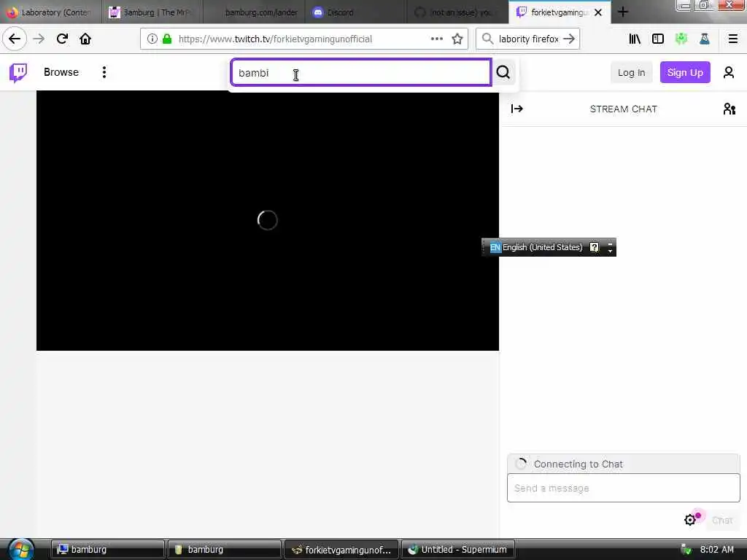Switch to the Discord tab
This screenshot has width=747, height=560.
point(355,12)
